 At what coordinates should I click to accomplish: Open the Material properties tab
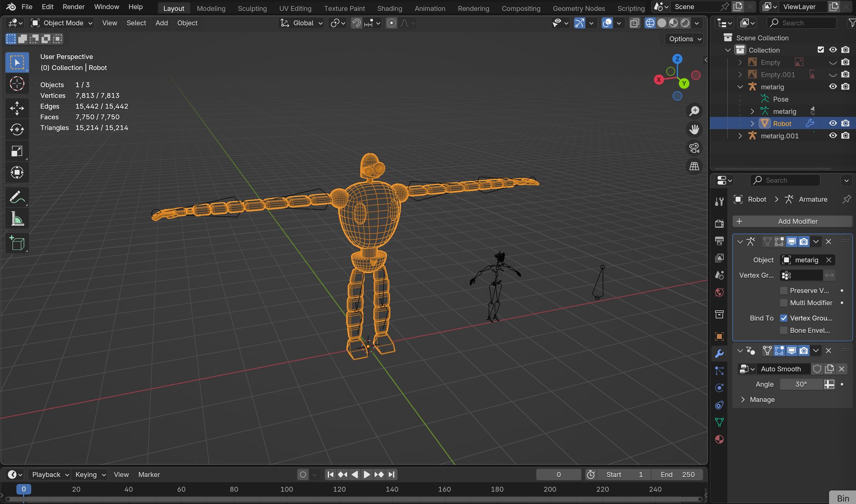tap(719, 440)
